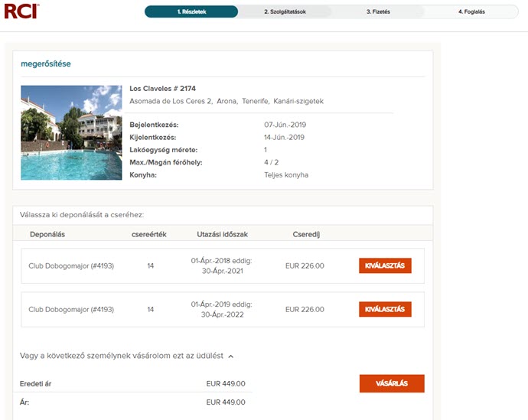The height and width of the screenshot is (420, 528).
Task: Click the Deponálás column header
Action: click(47, 235)
